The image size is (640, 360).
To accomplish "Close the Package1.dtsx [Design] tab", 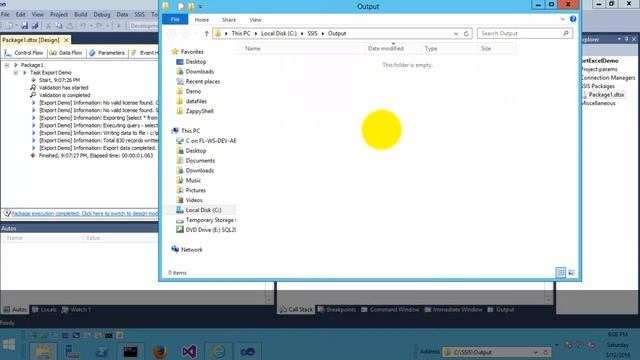I will 66,40.
